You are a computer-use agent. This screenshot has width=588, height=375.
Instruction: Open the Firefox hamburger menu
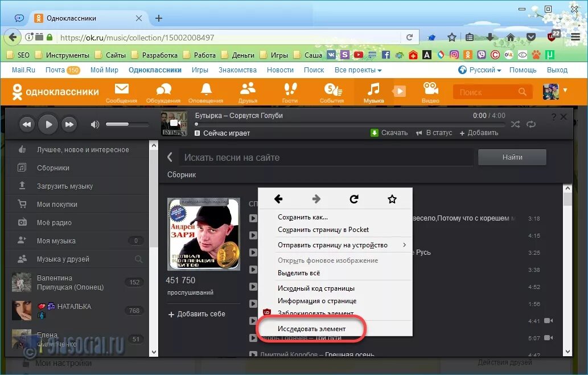pyautogui.click(x=575, y=37)
